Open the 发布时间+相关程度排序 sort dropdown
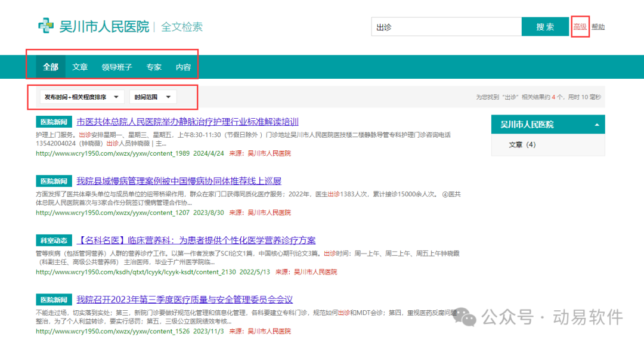This screenshot has width=644, height=343. [x=82, y=97]
